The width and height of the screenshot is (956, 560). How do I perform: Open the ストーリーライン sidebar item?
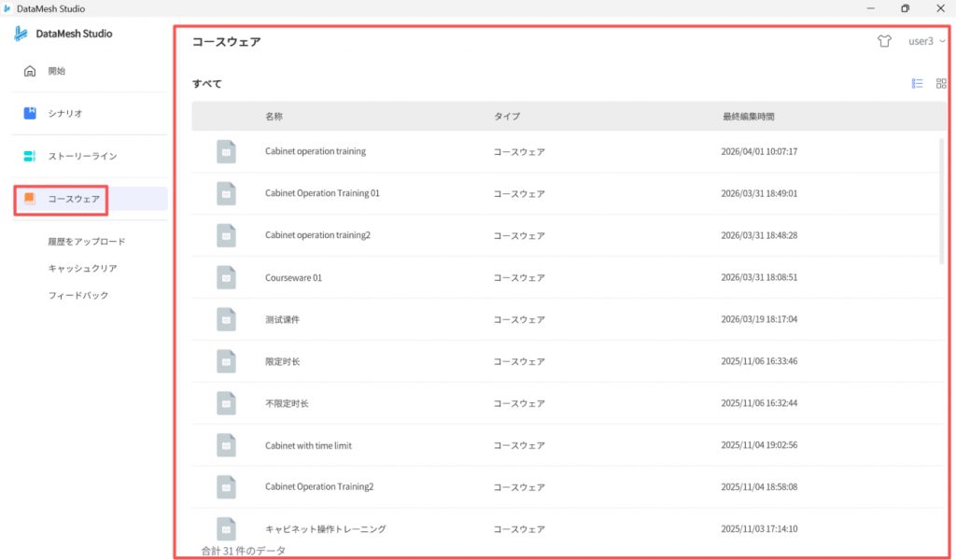click(82, 157)
